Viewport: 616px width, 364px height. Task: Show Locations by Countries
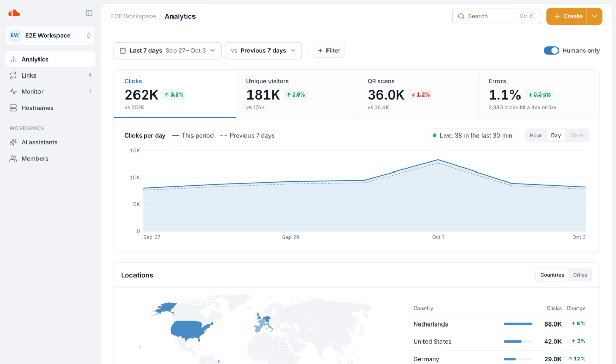tap(552, 275)
